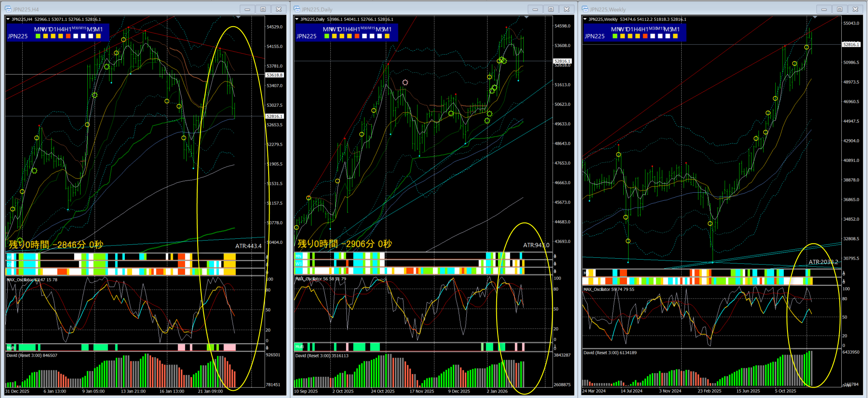Expand the JPN225,Weekly chart header arrow
Image resolution: width=868 pixels, height=398 pixels.
pyautogui.click(x=585, y=19)
